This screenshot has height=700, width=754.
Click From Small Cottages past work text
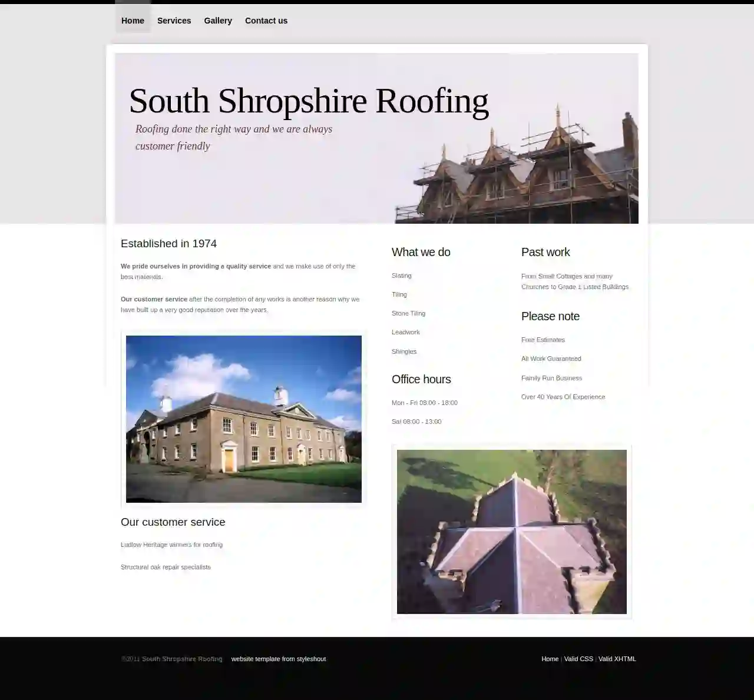point(575,281)
